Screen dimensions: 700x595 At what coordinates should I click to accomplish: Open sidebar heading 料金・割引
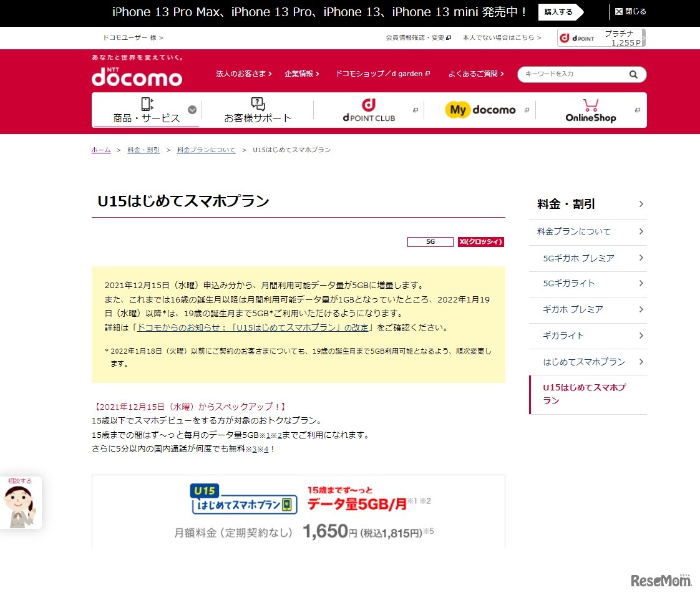point(566,205)
